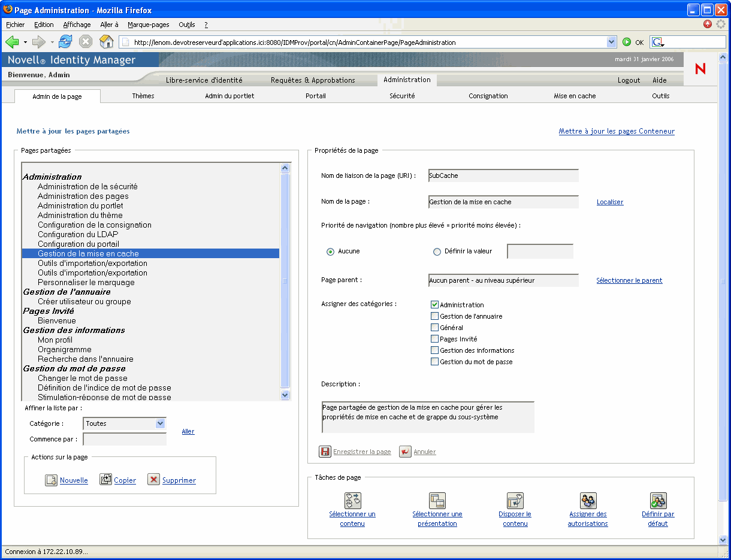Open the Requêtes & Approbations tab

point(313,80)
